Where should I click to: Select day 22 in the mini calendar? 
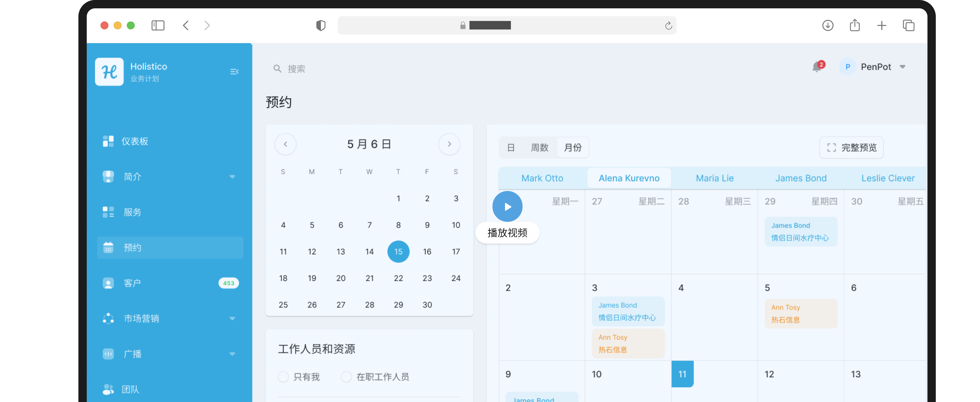tap(398, 278)
